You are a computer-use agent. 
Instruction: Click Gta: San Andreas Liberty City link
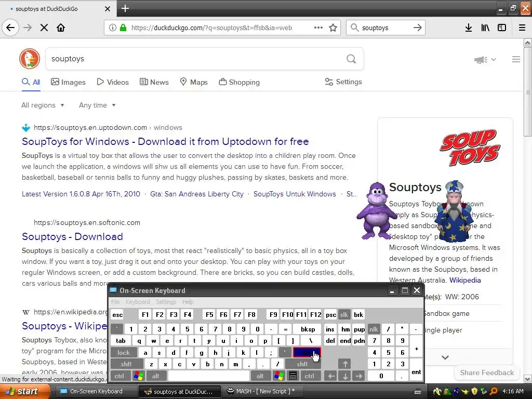[x=197, y=194]
